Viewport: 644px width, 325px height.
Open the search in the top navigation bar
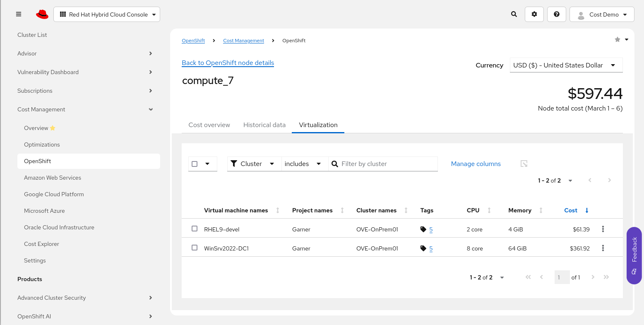click(x=514, y=14)
